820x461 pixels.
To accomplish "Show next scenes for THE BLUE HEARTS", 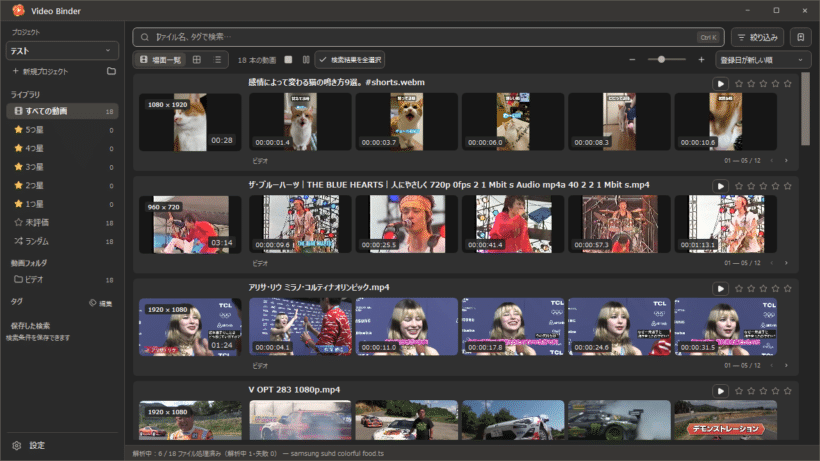I will click(x=786, y=263).
